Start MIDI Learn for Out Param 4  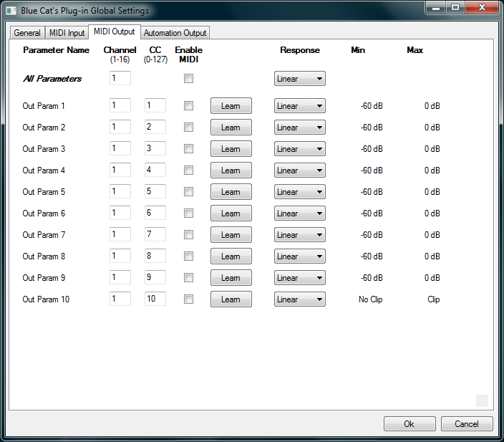coord(231,170)
